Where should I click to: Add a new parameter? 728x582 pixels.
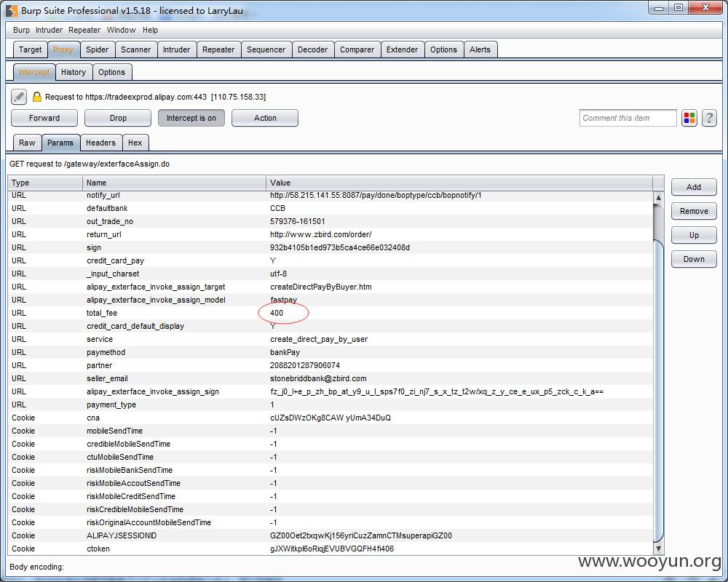click(x=694, y=187)
